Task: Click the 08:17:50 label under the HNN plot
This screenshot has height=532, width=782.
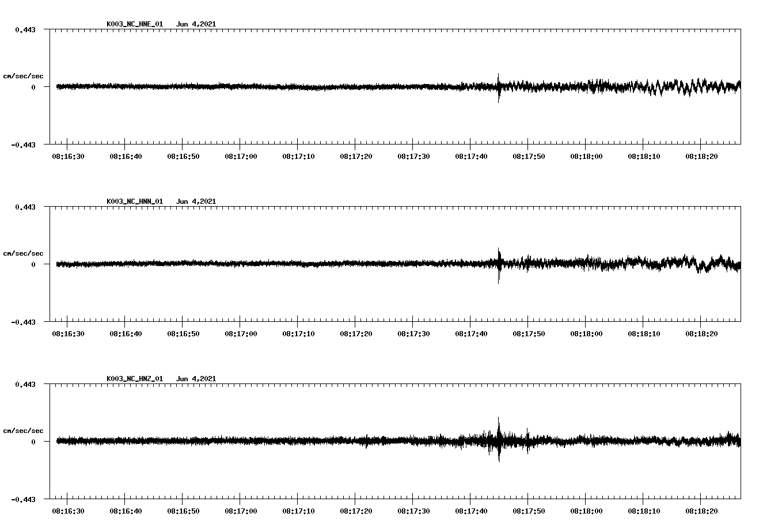Action: (x=529, y=333)
